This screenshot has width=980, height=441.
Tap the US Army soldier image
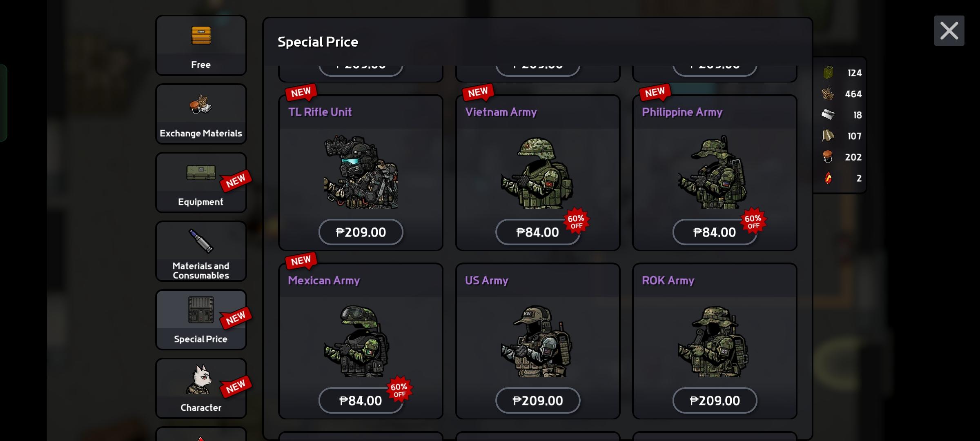pos(537,341)
